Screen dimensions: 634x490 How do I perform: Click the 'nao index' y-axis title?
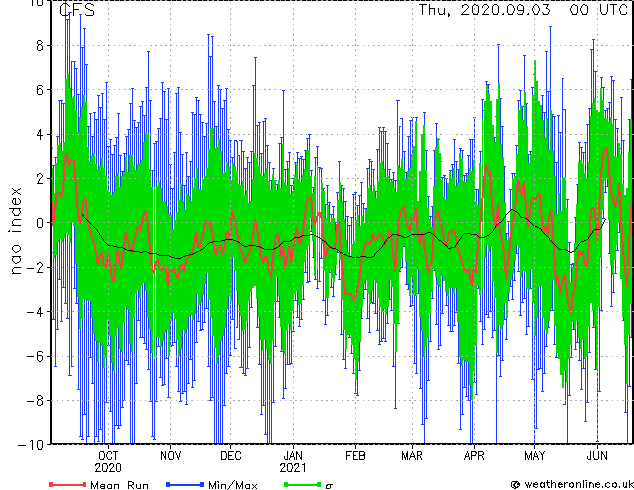coord(15,231)
